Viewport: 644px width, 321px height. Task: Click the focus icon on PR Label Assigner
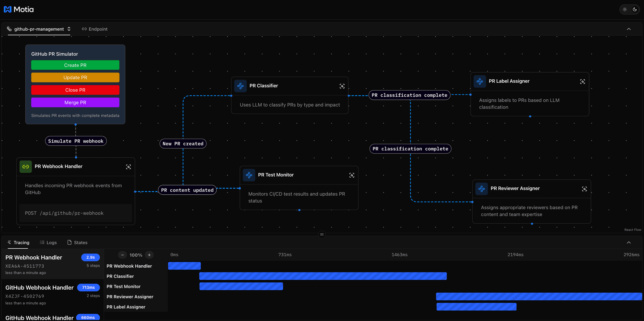coord(583,81)
